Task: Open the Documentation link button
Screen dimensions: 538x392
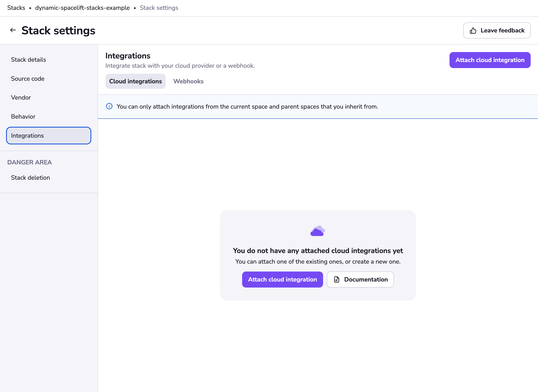Action: pyautogui.click(x=360, y=279)
